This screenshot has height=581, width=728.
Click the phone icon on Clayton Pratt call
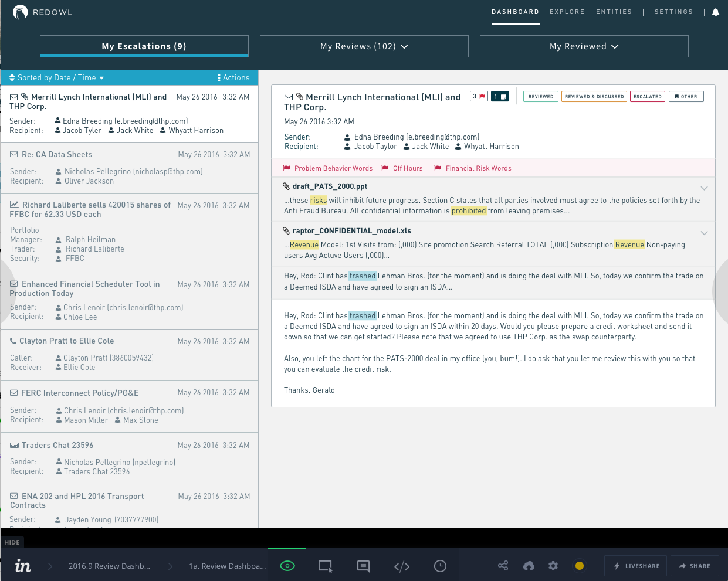(x=13, y=341)
